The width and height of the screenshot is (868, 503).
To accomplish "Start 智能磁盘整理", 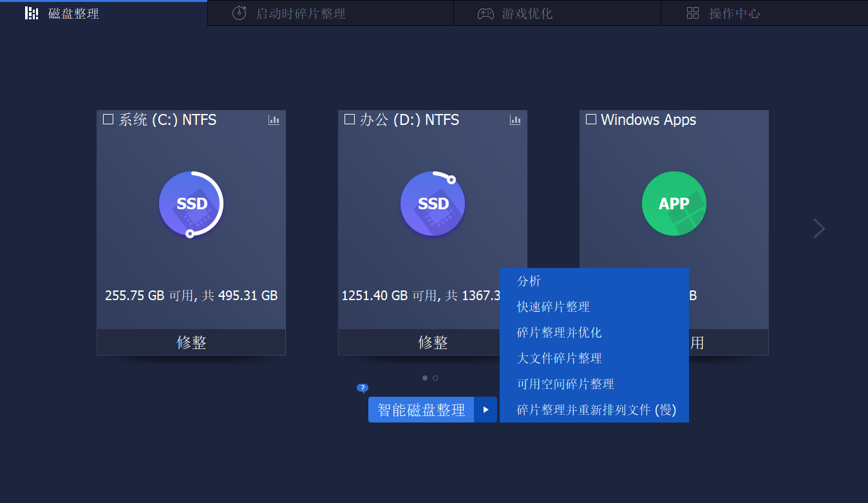I will coord(420,409).
